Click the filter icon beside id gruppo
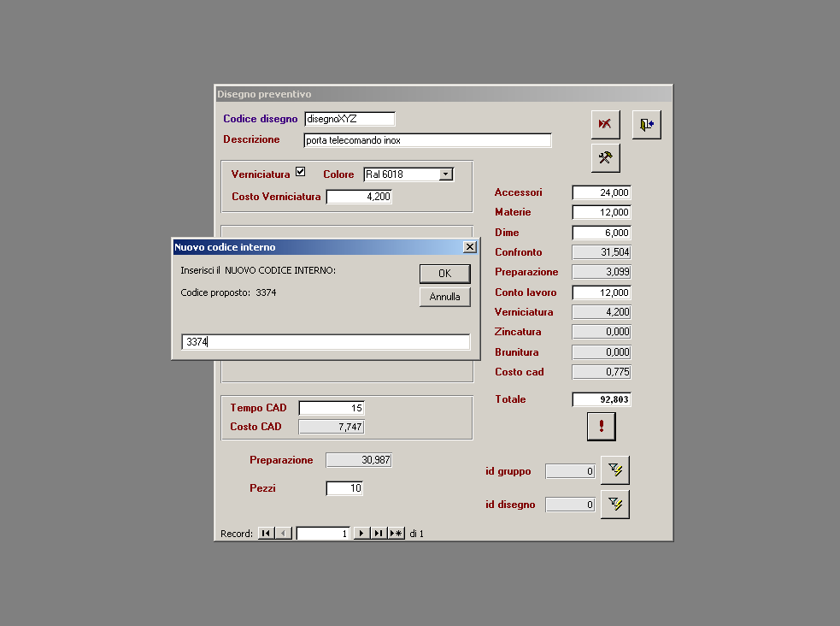The width and height of the screenshot is (840, 626). pos(615,470)
